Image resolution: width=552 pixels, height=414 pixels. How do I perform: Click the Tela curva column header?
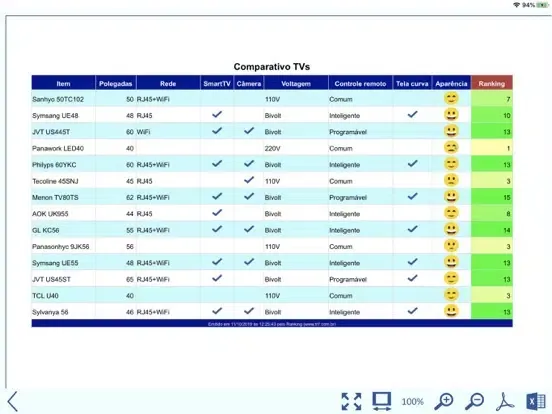pos(412,83)
